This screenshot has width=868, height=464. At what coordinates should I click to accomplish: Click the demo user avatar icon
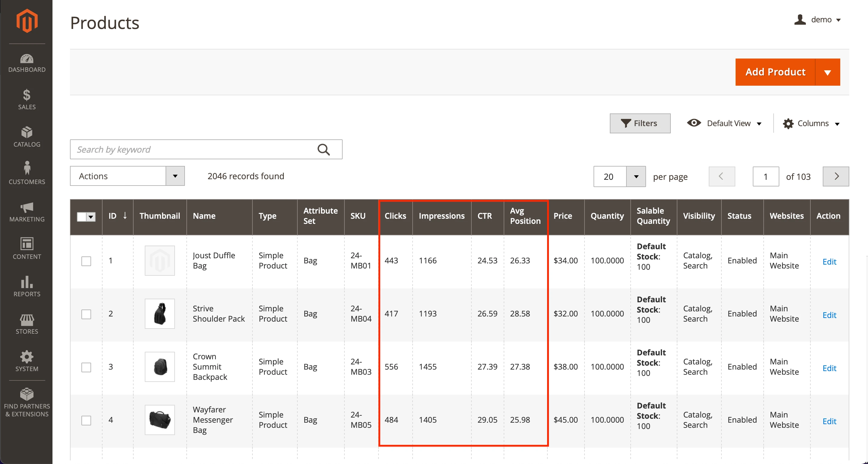(800, 20)
